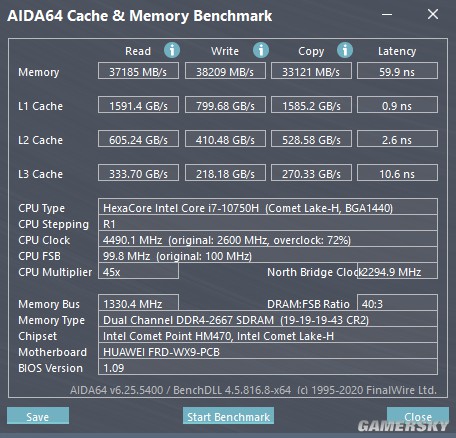Select the DRAM:FSB Ratio 40:3 field
Viewport: 456px width, 438px height.
tap(397, 303)
